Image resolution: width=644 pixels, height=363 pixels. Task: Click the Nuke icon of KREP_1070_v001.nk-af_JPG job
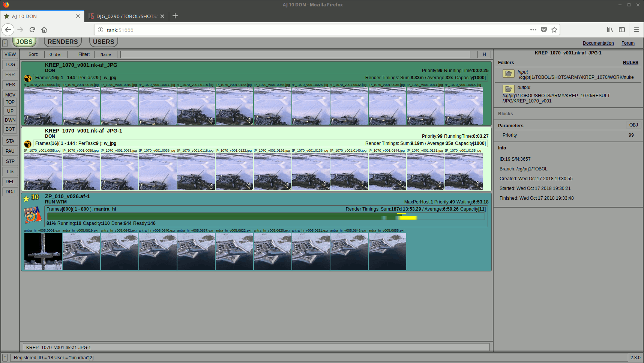tap(28, 78)
